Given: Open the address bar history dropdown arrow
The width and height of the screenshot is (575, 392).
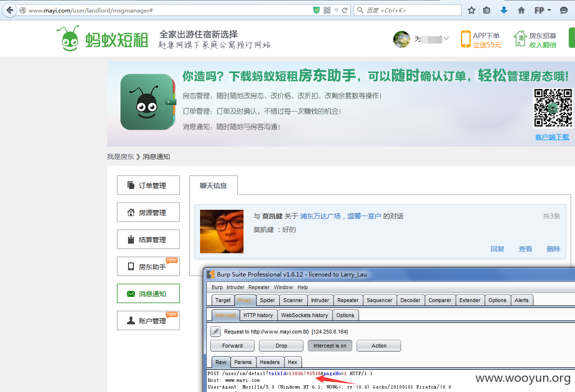Looking at the screenshot, I should tap(336, 11).
